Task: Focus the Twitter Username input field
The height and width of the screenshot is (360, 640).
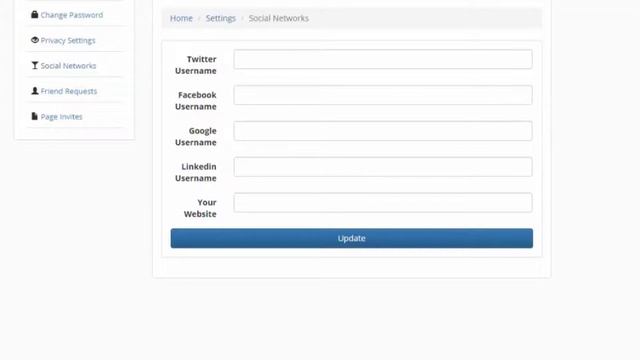Action: 383,59
